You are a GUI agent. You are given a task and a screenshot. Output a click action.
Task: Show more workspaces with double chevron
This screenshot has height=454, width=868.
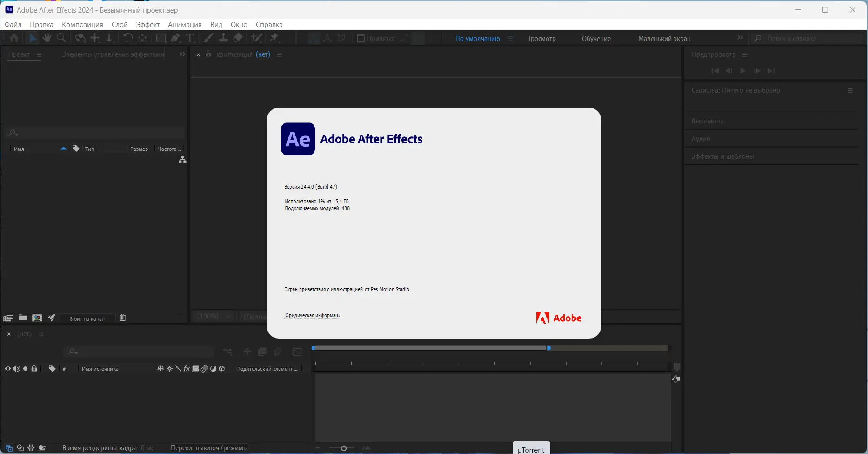pyautogui.click(x=740, y=38)
